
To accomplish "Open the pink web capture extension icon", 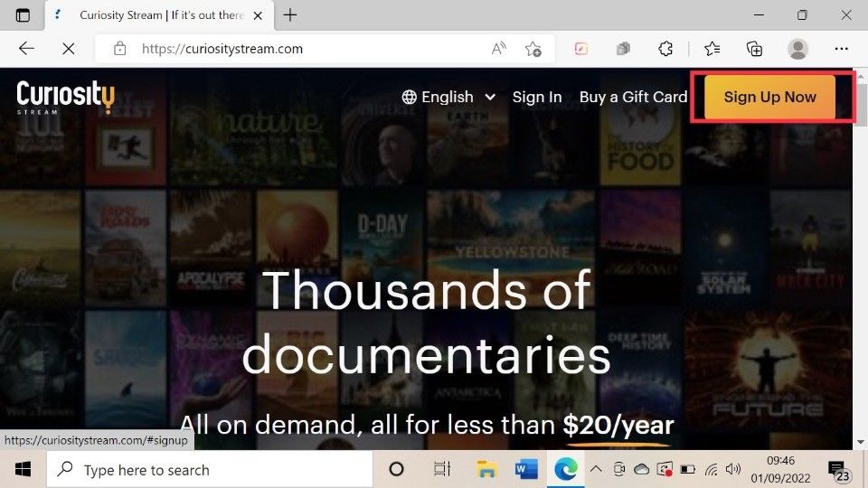I will pos(580,49).
